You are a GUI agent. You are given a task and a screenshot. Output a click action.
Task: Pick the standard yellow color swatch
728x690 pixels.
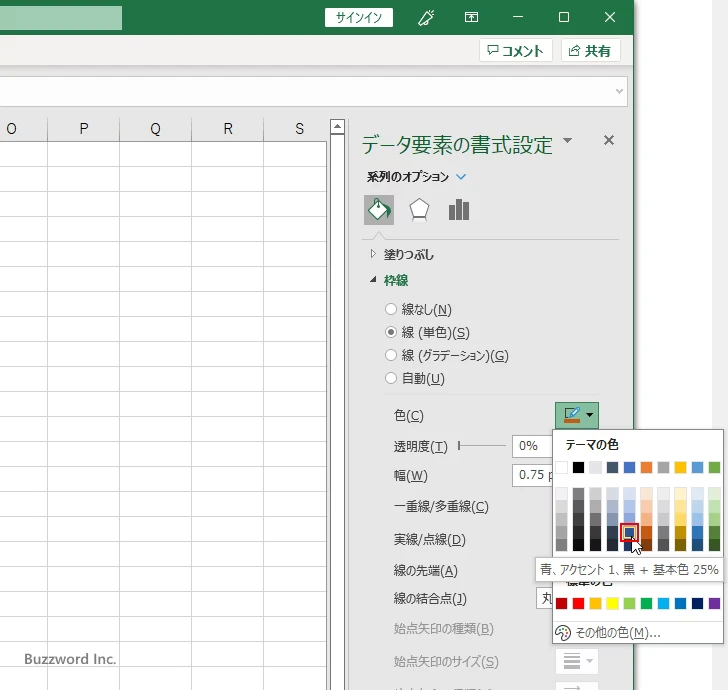tap(612, 603)
